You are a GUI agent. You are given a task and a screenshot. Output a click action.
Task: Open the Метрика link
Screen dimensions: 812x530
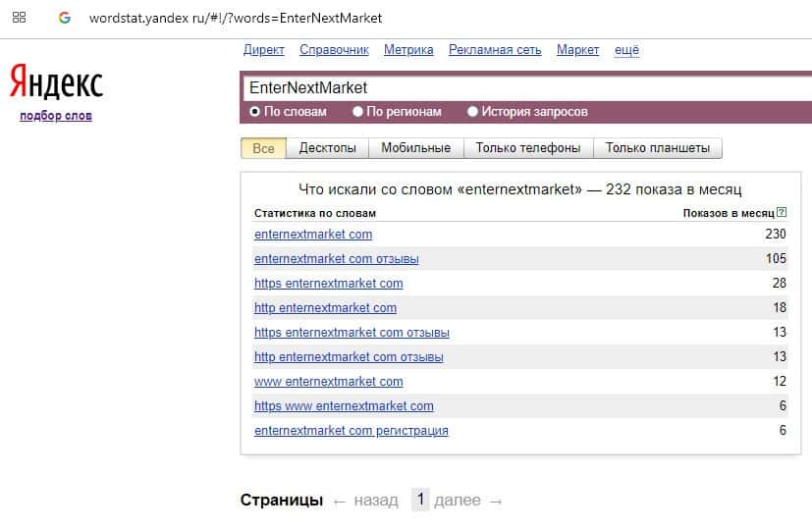tap(408, 50)
